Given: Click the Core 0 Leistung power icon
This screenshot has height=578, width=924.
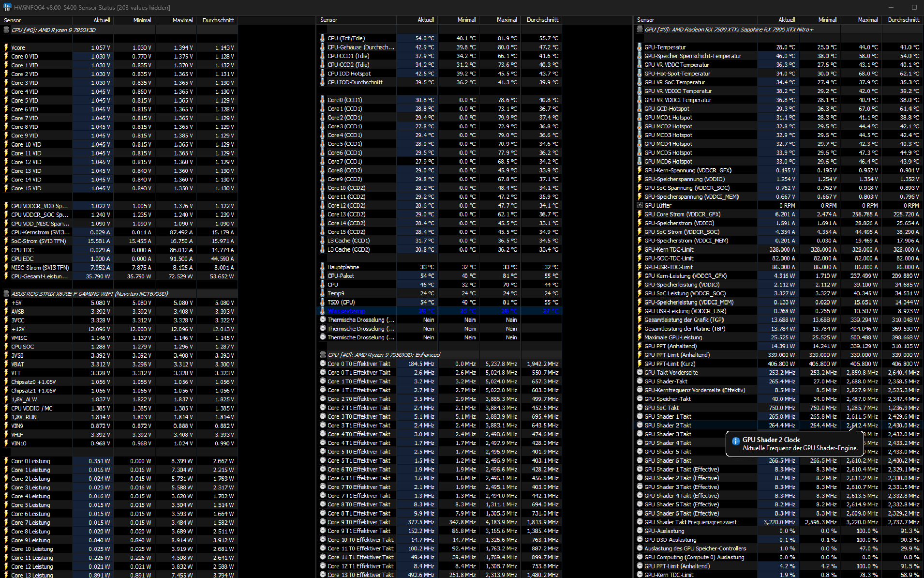Looking at the screenshot, I should (6, 461).
